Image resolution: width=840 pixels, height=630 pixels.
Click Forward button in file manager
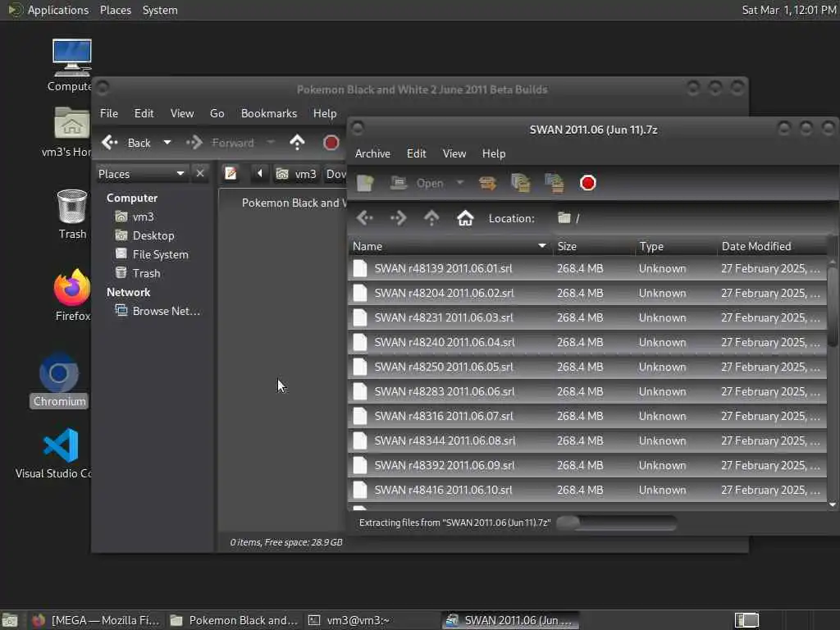click(220, 143)
